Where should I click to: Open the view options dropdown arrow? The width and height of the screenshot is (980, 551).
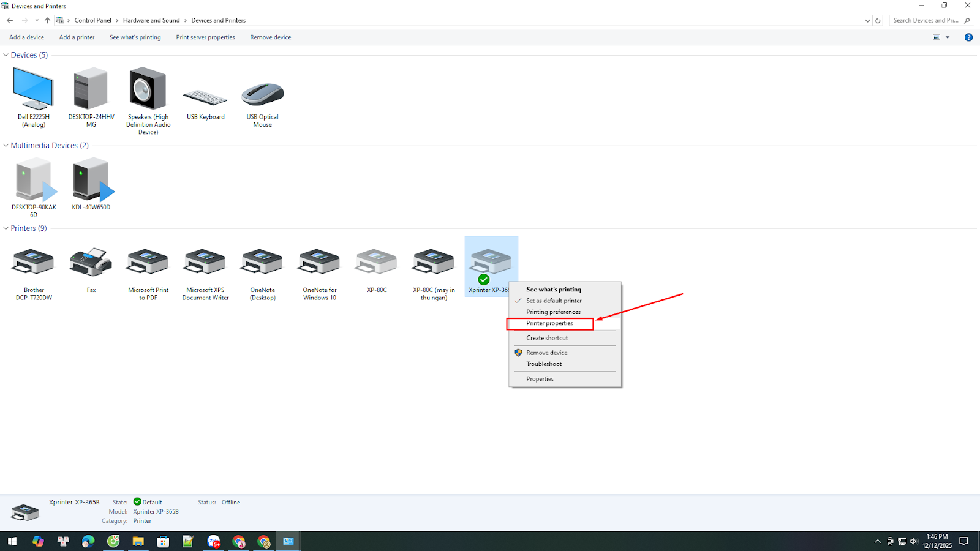tap(948, 37)
